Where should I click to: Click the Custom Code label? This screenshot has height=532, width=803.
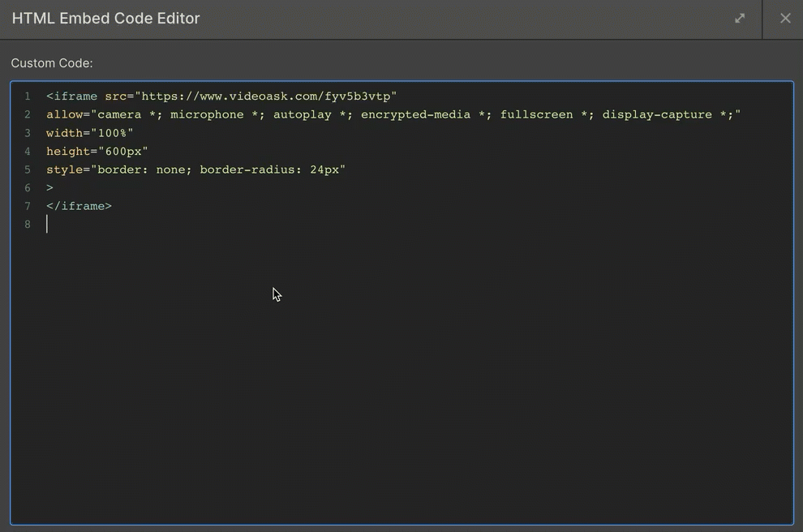52,63
